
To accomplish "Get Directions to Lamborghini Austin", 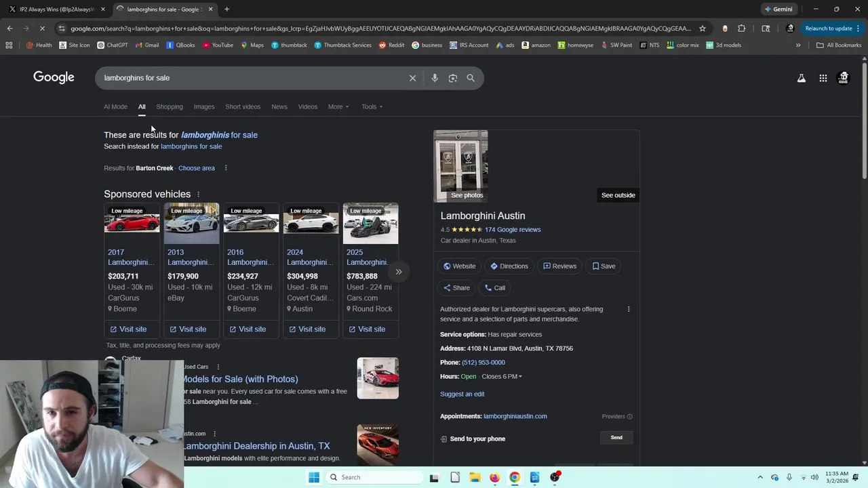I will click(x=509, y=266).
